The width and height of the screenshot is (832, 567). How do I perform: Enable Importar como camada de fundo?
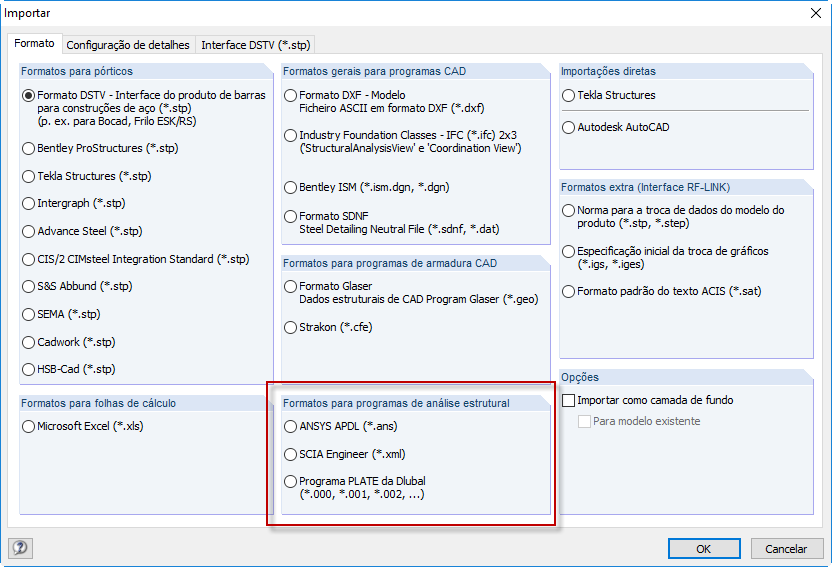point(568,400)
